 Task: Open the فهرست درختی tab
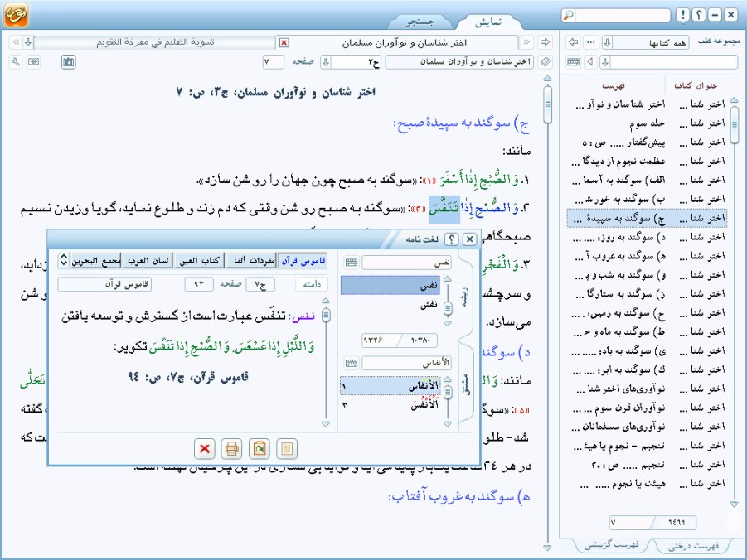click(x=693, y=546)
